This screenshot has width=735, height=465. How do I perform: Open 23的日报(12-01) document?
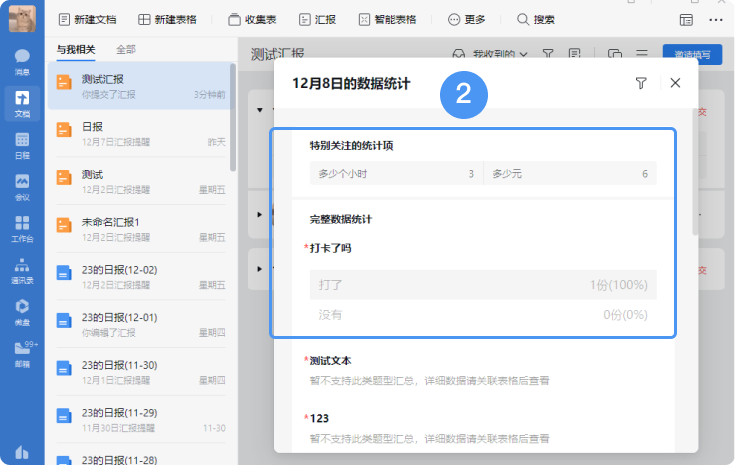(139, 324)
